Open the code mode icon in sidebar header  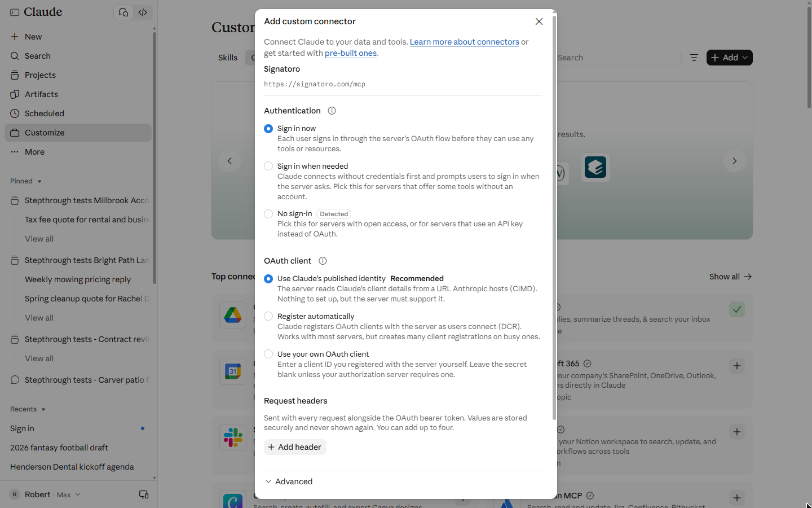[x=143, y=12]
